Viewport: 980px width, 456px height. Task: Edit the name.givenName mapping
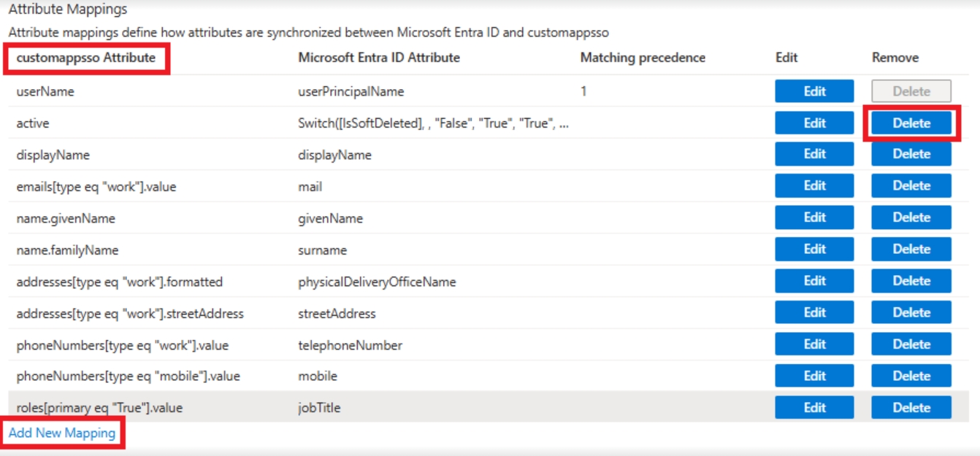tap(814, 217)
